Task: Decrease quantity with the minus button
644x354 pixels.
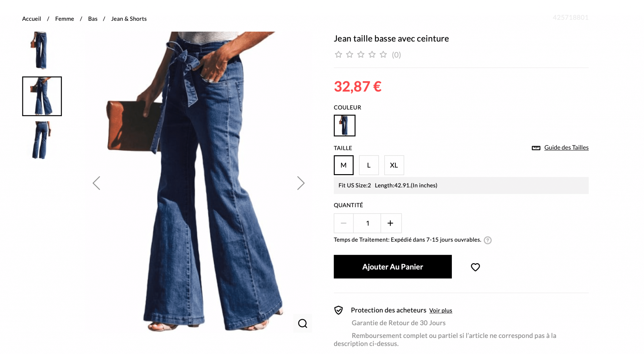Action: [343, 223]
